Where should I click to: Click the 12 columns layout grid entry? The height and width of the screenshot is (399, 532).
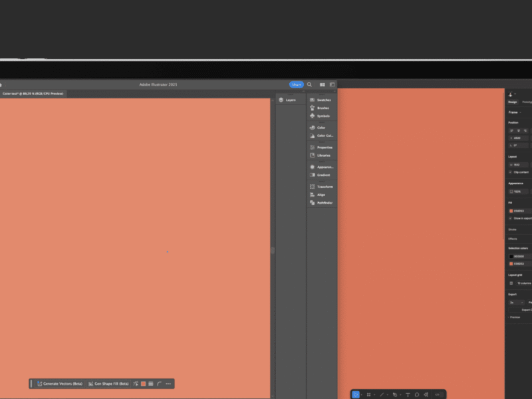[x=524, y=283]
